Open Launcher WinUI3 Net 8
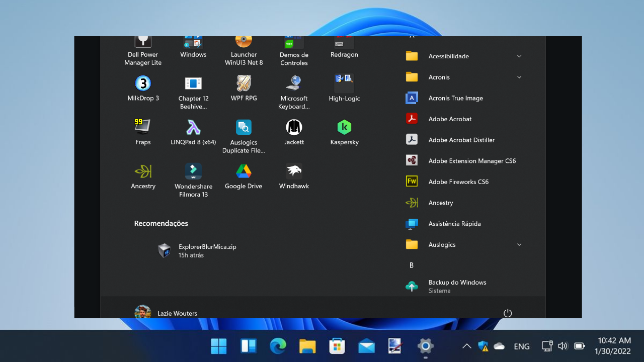The height and width of the screenshot is (362, 644). click(x=244, y=51)
